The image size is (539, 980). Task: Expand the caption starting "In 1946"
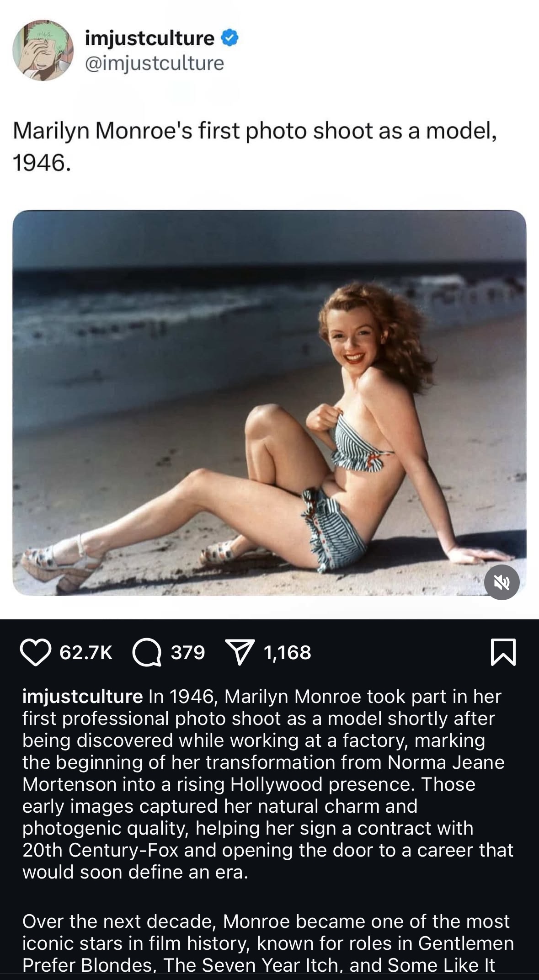(268, 784)
